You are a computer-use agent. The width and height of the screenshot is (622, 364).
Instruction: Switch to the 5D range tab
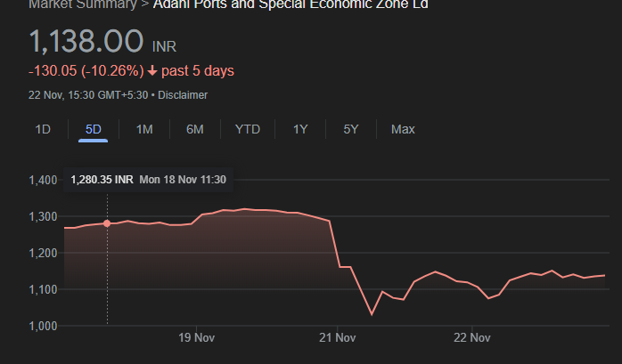coord(93,129)
